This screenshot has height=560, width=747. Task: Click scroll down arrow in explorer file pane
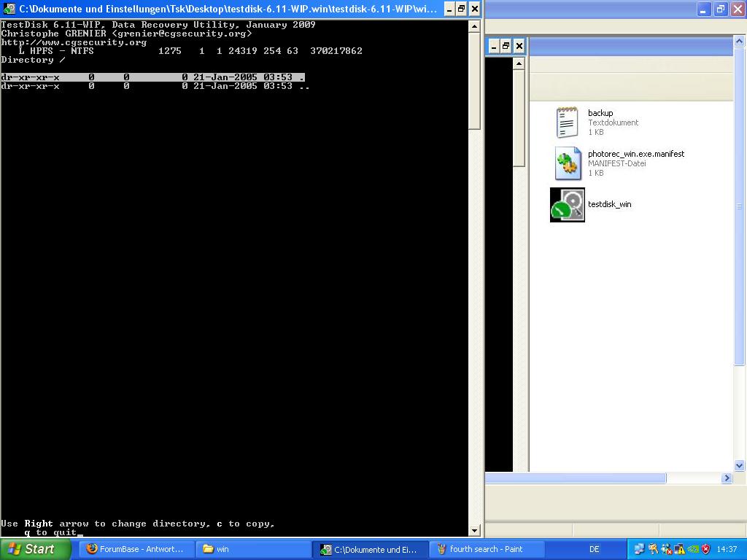click(739, 466)
